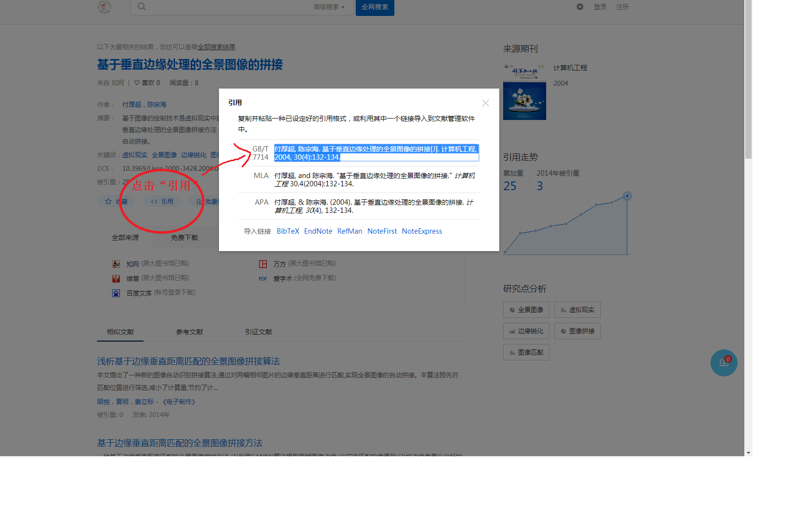Open 基于边缘垂直距离匹配的全景图像拼接方法 result
The height and width of the screenshot is (508, 812).
180,443
